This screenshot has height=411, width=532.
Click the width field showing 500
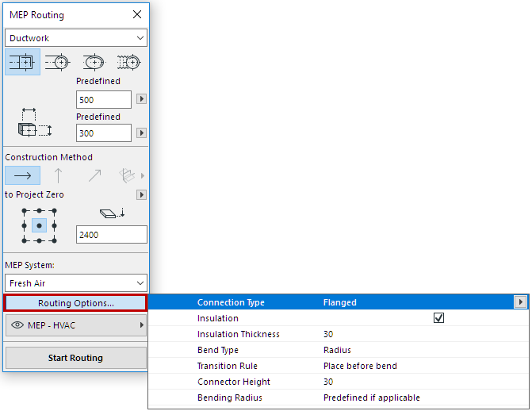pyautogui.click(x=104, y=99)
